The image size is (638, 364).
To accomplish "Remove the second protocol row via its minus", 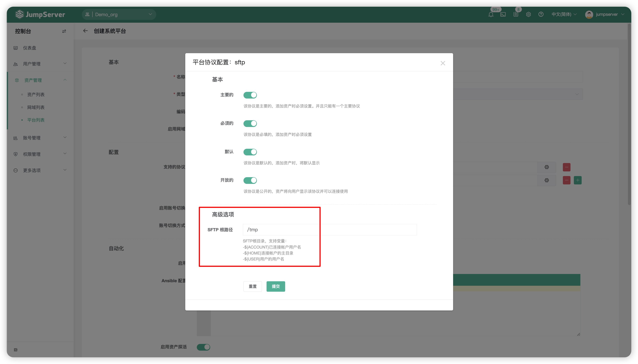I will tap(566, 180).
